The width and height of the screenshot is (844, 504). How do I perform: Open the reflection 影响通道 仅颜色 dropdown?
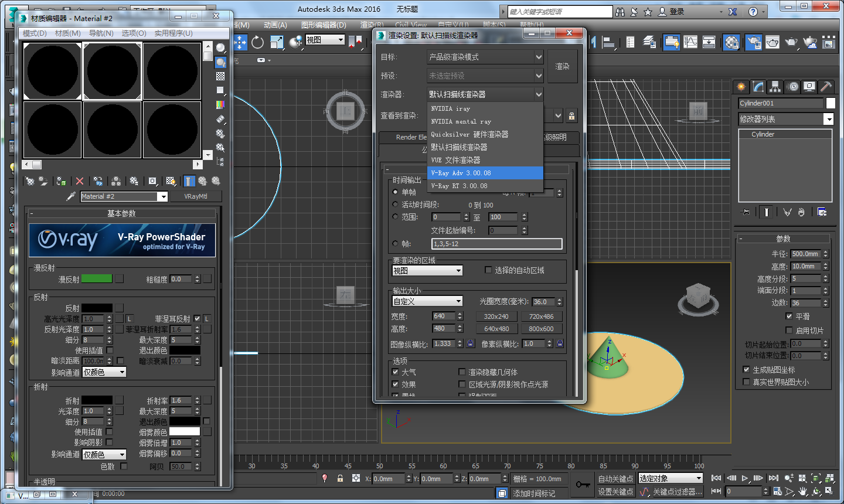tap(104, 372)
